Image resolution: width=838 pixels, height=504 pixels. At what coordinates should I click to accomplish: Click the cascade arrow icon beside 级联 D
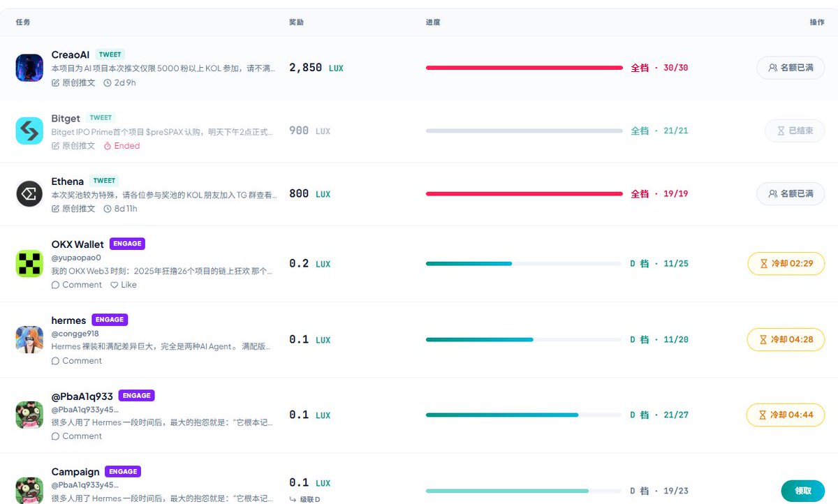(293, 499)
